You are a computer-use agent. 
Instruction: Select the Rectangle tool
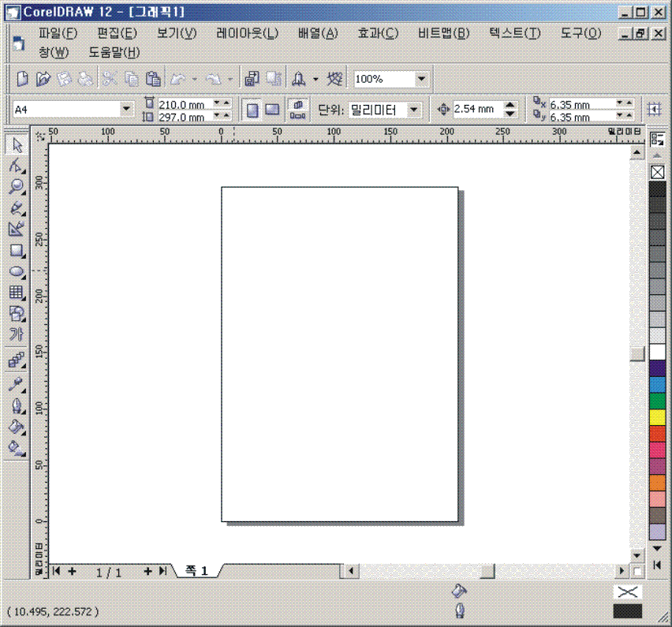(17, 251)
